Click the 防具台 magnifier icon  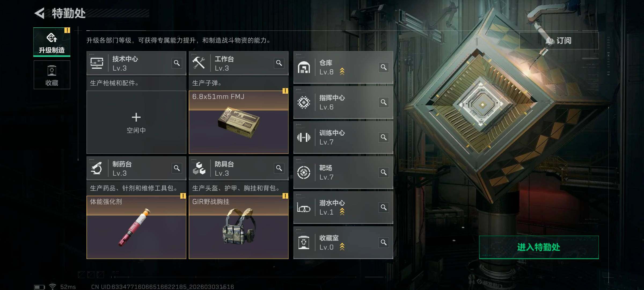279,168
